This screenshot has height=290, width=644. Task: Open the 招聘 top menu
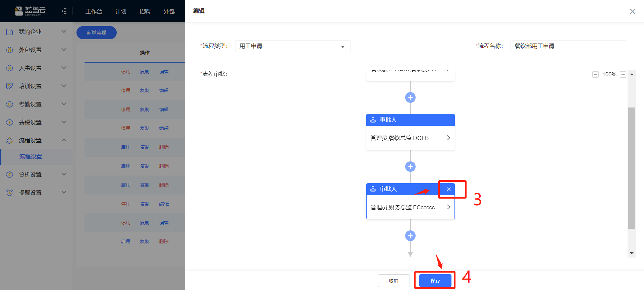[145, 11]
